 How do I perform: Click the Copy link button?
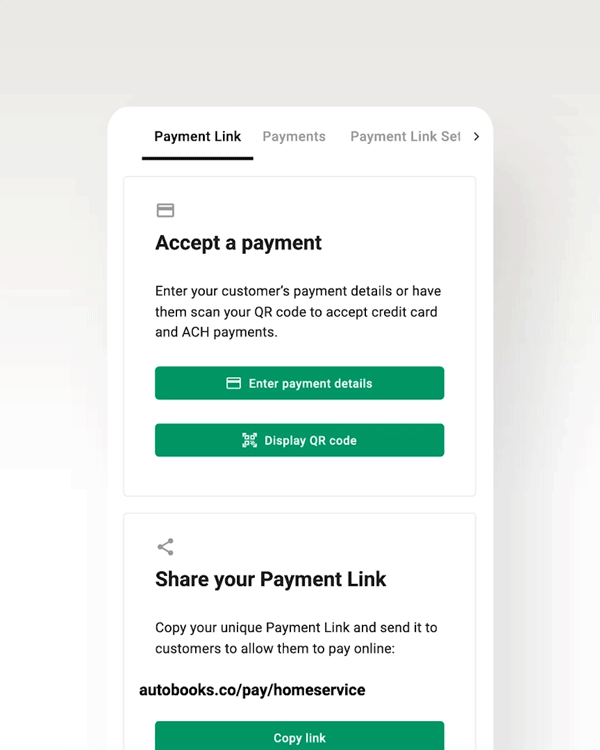pos(300,736)
